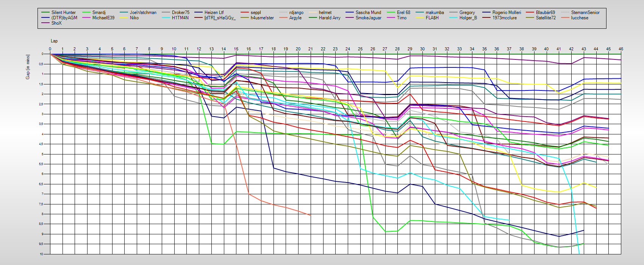Screen dimensions: 644x265
Task: Click the Rogerio Molleri legend entry
Action: click(x=506, y=12)
